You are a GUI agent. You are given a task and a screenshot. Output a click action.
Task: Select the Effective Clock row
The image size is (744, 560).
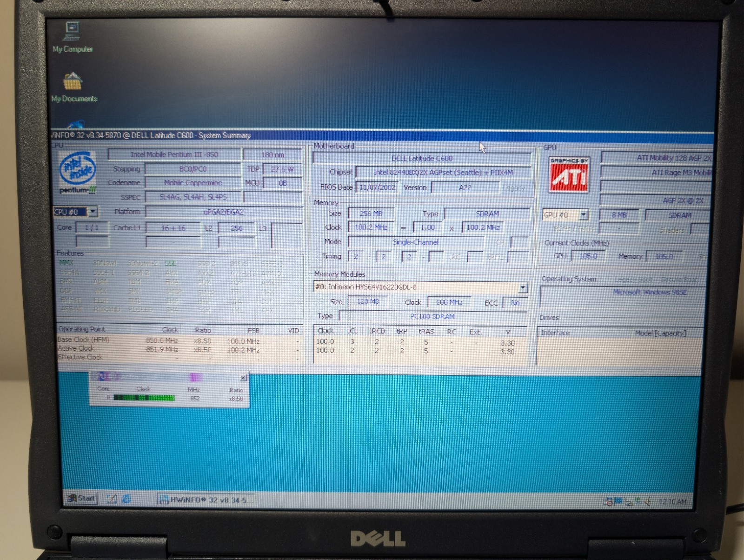click(x=179, y=357)
